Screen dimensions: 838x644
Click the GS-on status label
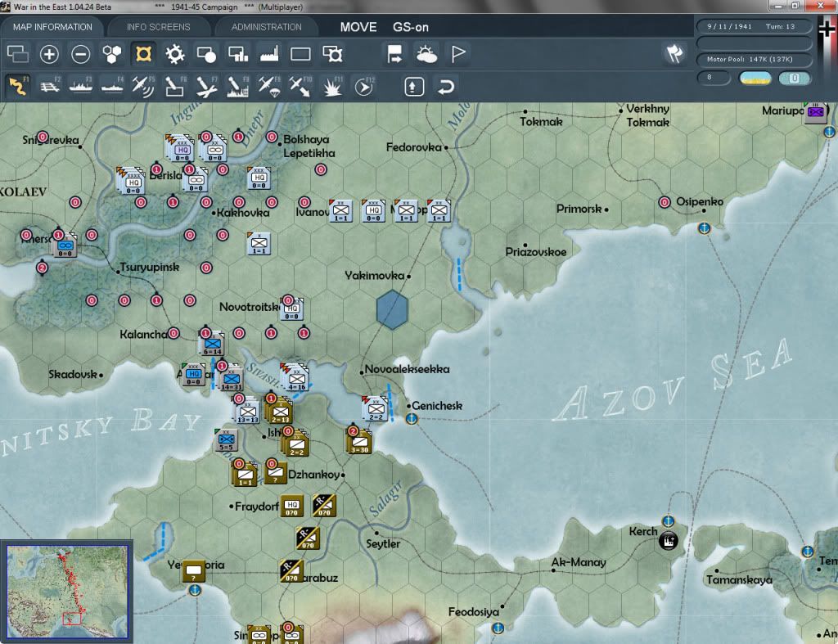[x=411, y=27]
